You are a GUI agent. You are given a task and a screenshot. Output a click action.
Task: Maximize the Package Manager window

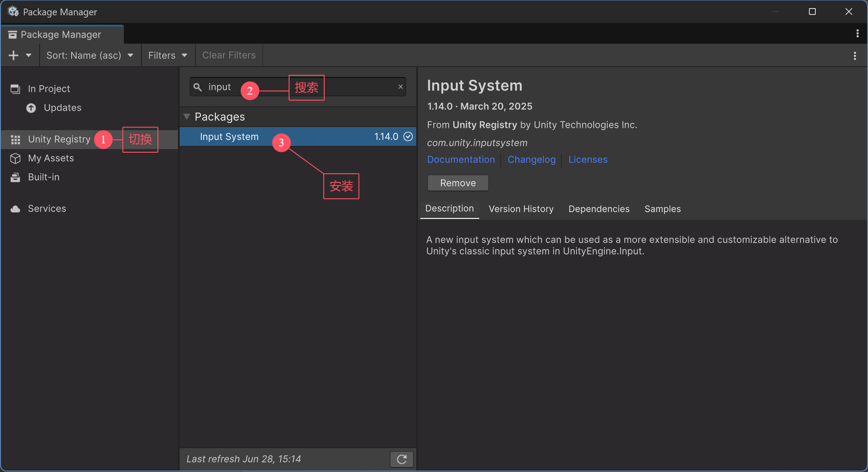pos(812,12)
